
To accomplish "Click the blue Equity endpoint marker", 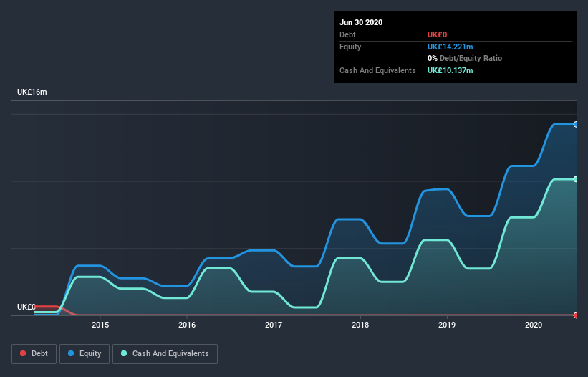I will [x=576, y=124].
